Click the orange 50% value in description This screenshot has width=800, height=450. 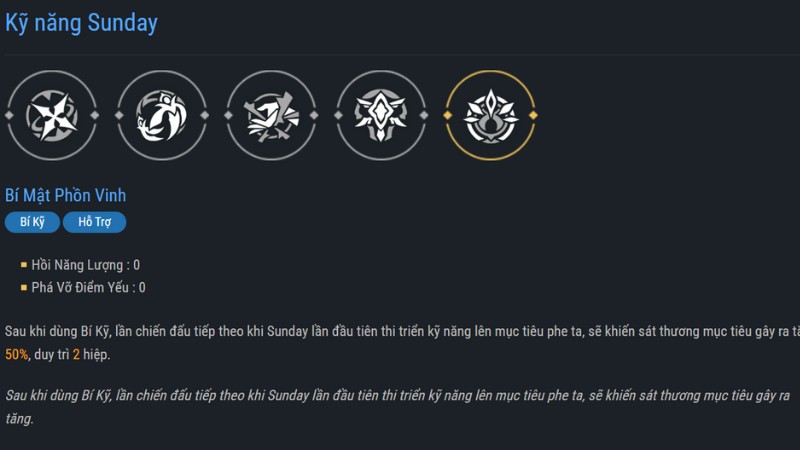click(x=16, y=354)
